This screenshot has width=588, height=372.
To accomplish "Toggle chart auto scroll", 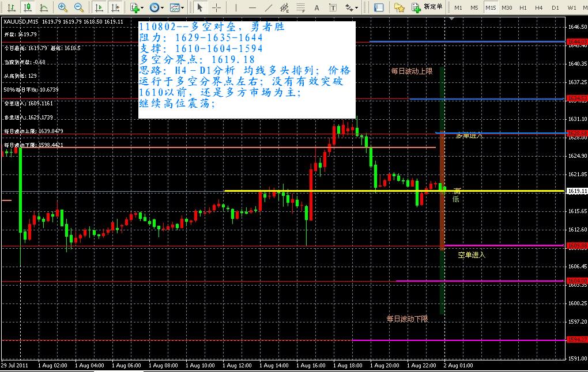I will [99, 7].
